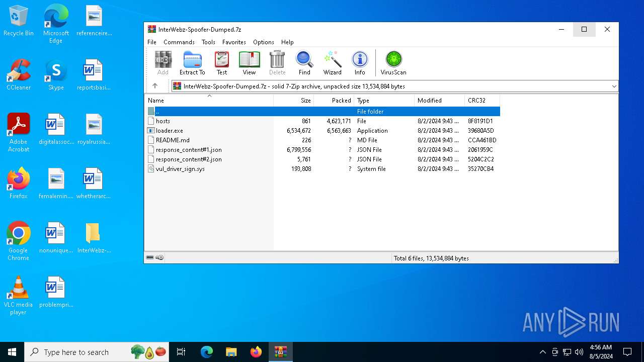Open Microsoft Edge desktop shortcut

coord(56,24)
